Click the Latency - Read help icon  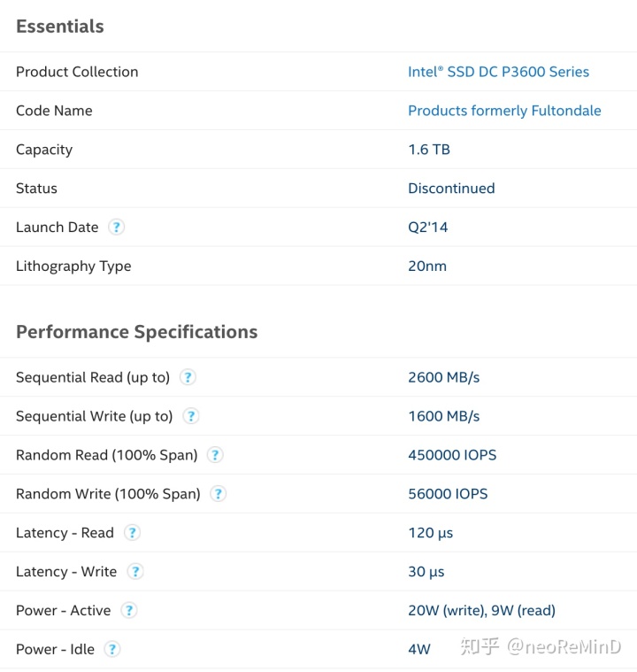click(132, 533)
